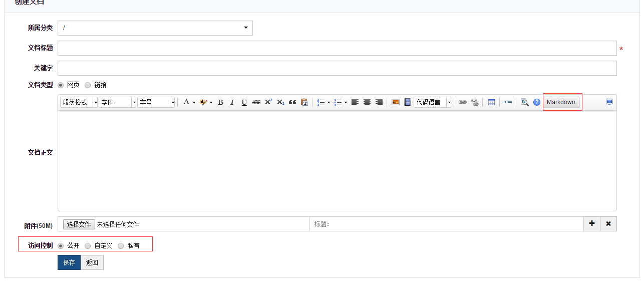Viewport: 644px width, 288px height.
Task: Open the 字号 font size dropdown
Action: (x=156, y=102)
